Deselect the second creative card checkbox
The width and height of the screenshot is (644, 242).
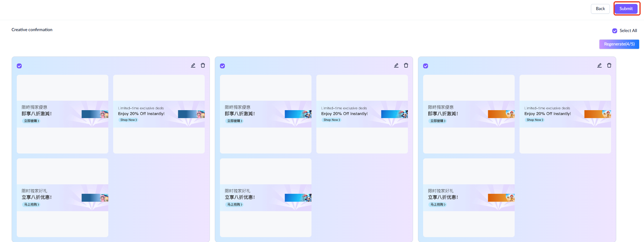[222, 66]
